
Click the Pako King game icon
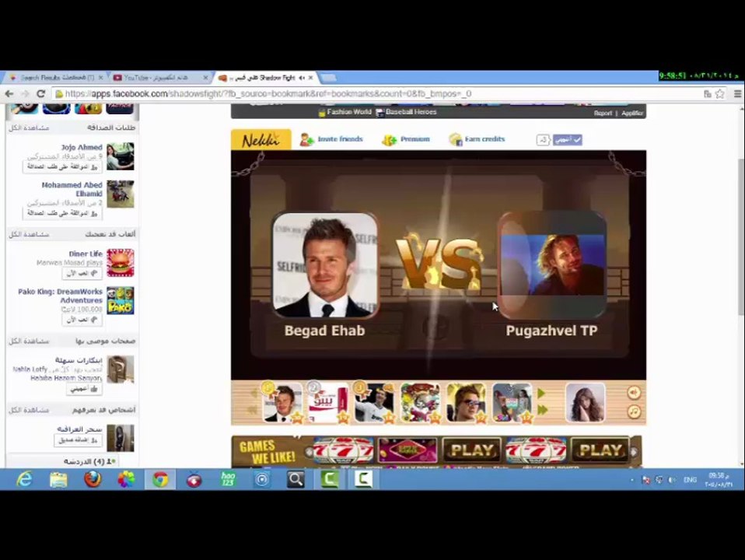121,300
